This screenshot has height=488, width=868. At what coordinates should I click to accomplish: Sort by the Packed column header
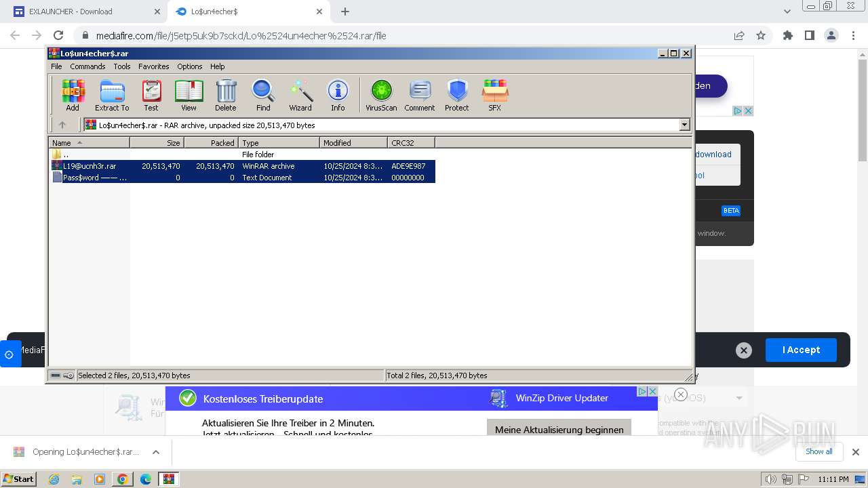(x=211, y=142)
